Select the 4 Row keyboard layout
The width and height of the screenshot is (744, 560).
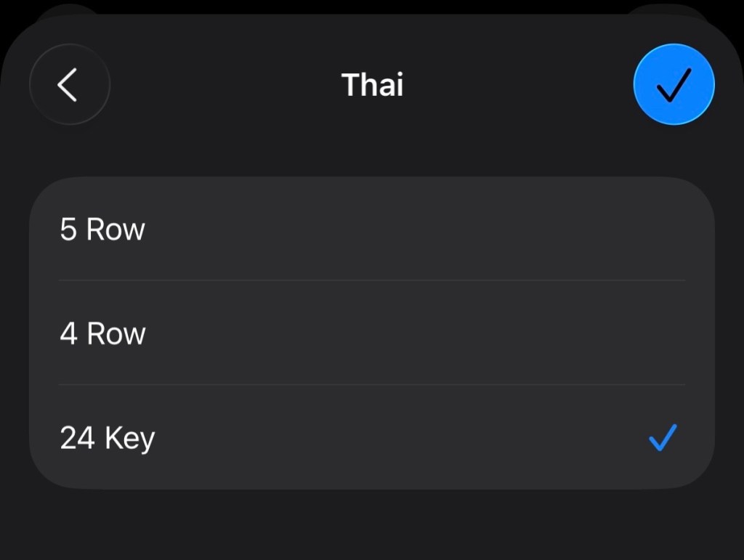(x=371, y=333)
